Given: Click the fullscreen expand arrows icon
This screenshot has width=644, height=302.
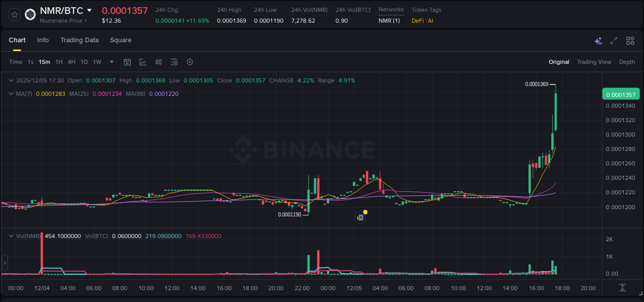Looking at the screenshot, I should pos(614,40).
